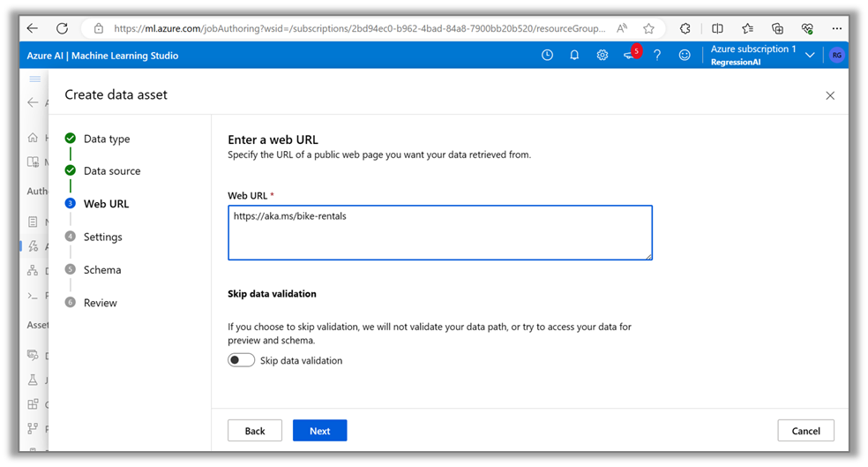Screen dimensions: 868x467
Task: Click the 'Enter a web URL' heading
Action: tap(273, 139)
